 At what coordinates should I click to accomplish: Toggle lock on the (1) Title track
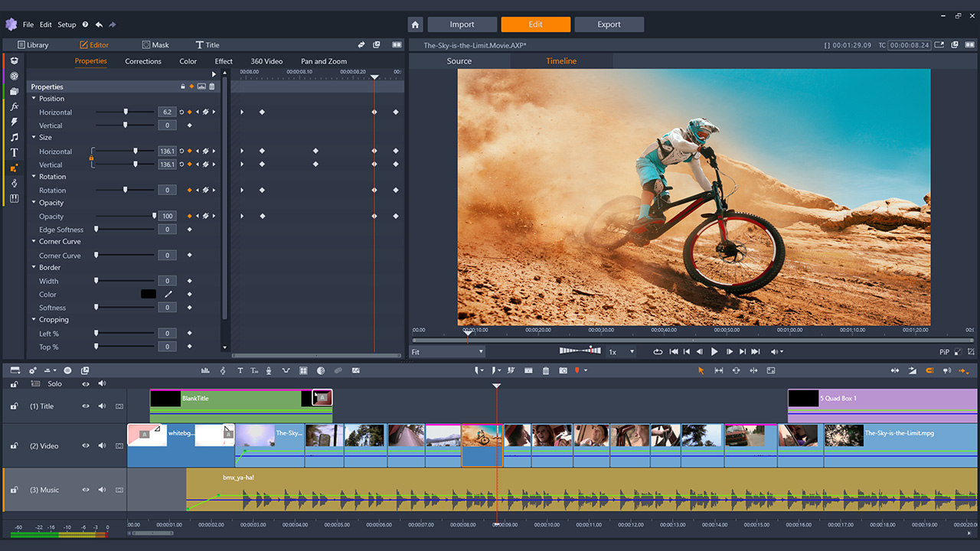tap(15, 406)
